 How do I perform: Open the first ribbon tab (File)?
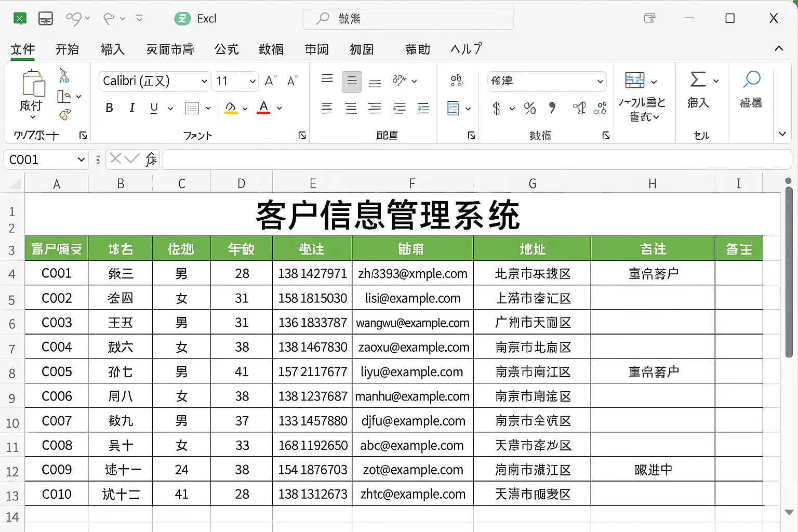(x=23, y=49)
